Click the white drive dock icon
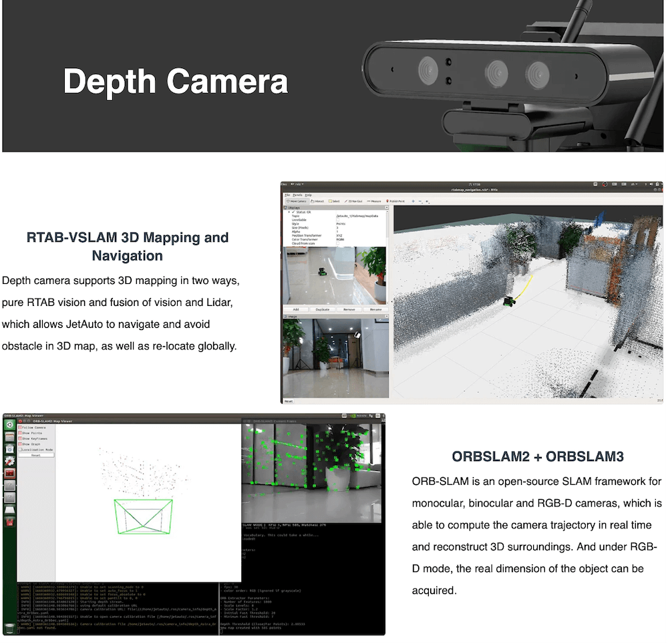This screenshot has height=644, width=668. tap(9, 510)
